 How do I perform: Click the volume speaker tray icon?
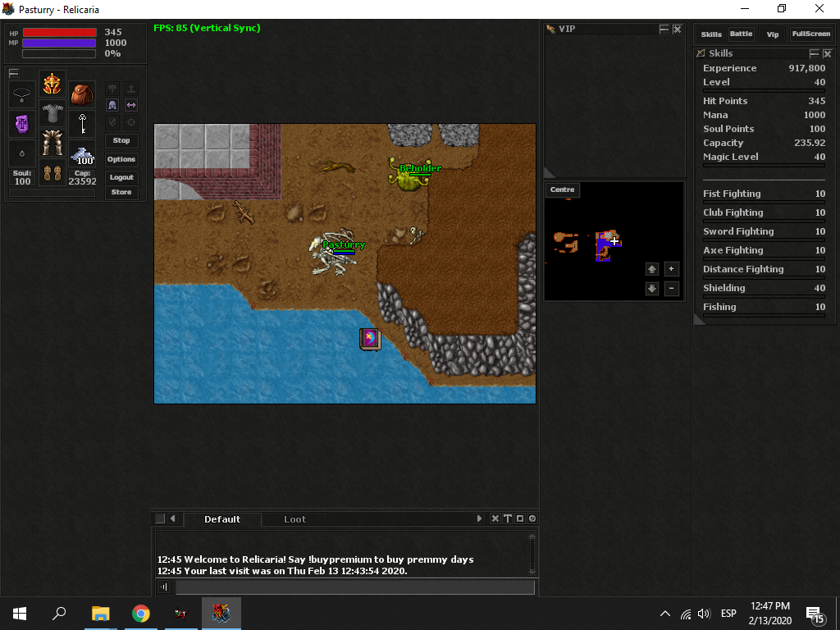pos(704,614)
